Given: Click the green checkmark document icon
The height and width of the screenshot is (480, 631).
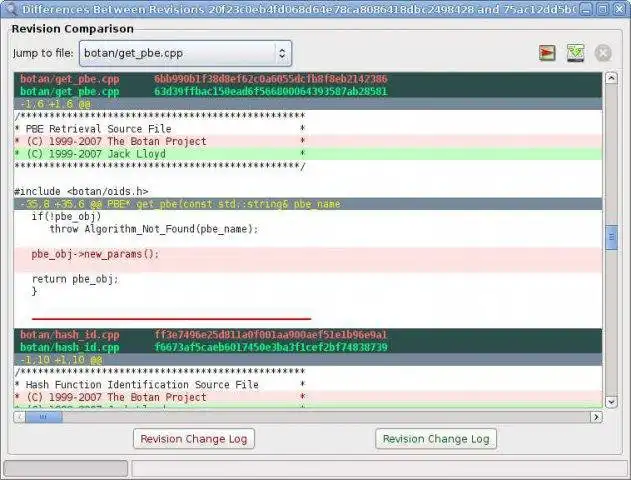Looking at the screenshot, I should tap(575, 53).
